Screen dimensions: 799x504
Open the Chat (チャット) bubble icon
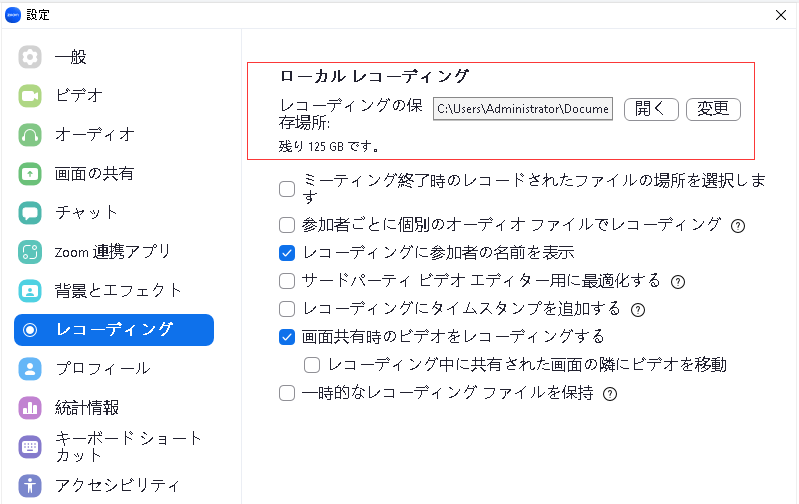pyautogui.click(x=30, y=213)
